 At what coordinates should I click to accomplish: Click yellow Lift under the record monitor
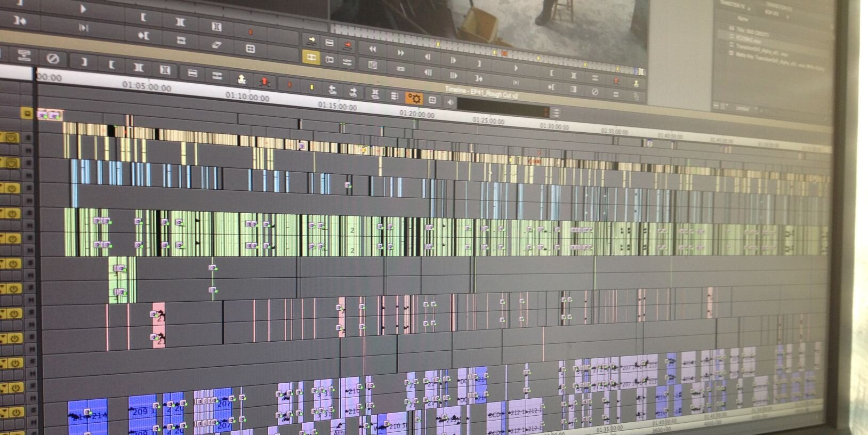pos(636,83)
